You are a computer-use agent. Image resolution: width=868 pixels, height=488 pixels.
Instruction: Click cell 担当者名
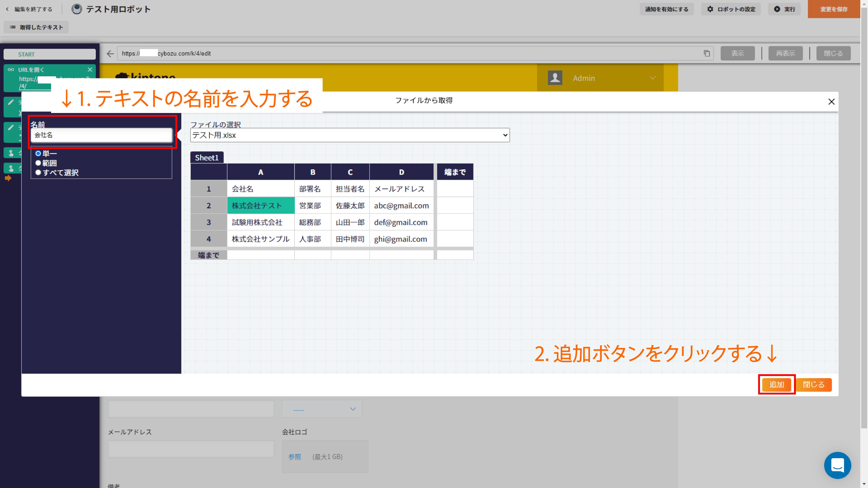coord(350,189)
